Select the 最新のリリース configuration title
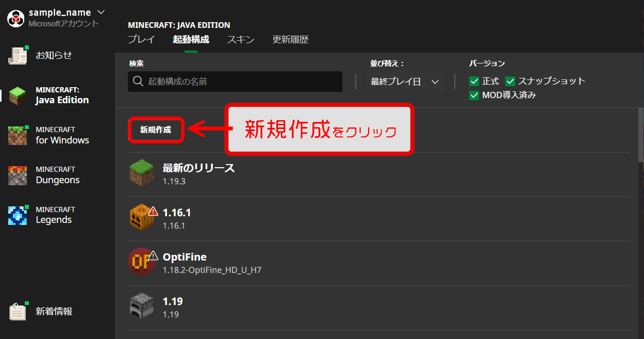This screenshot has height=339, width=644. coord(199,168)
